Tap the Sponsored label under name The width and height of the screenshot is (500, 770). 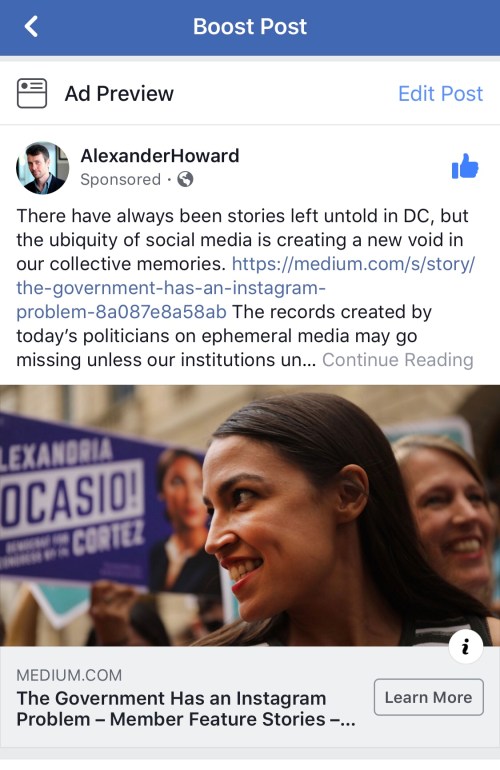click(x=120, y=179)
